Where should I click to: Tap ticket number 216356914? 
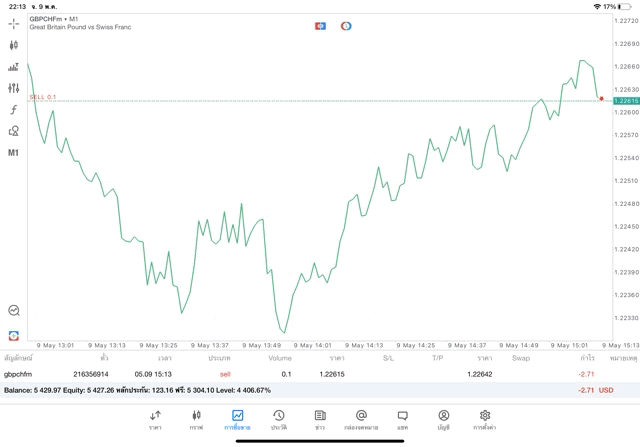tap(91, 374)
